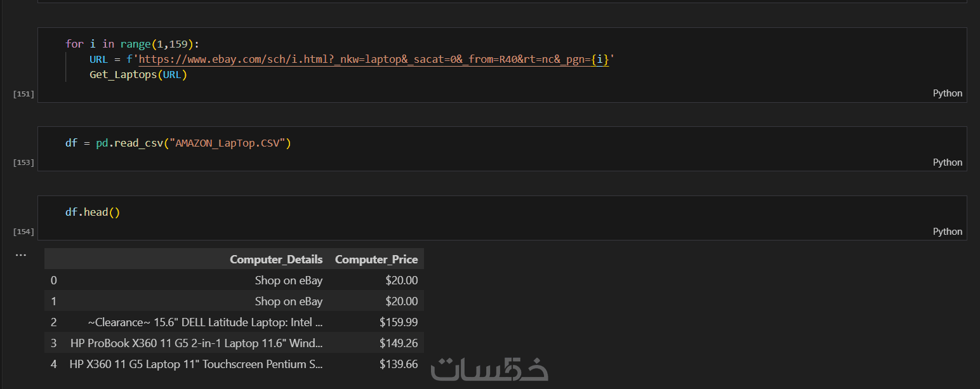Open language picker on the read_csv cell
This screenshot has width=980, height=389.
tap(947, 162)
